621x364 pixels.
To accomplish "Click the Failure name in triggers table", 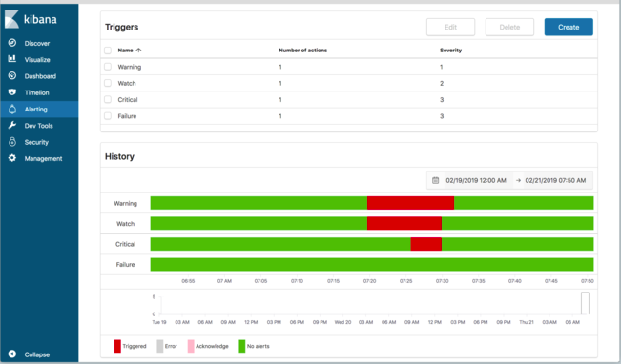I will (127, 116).
